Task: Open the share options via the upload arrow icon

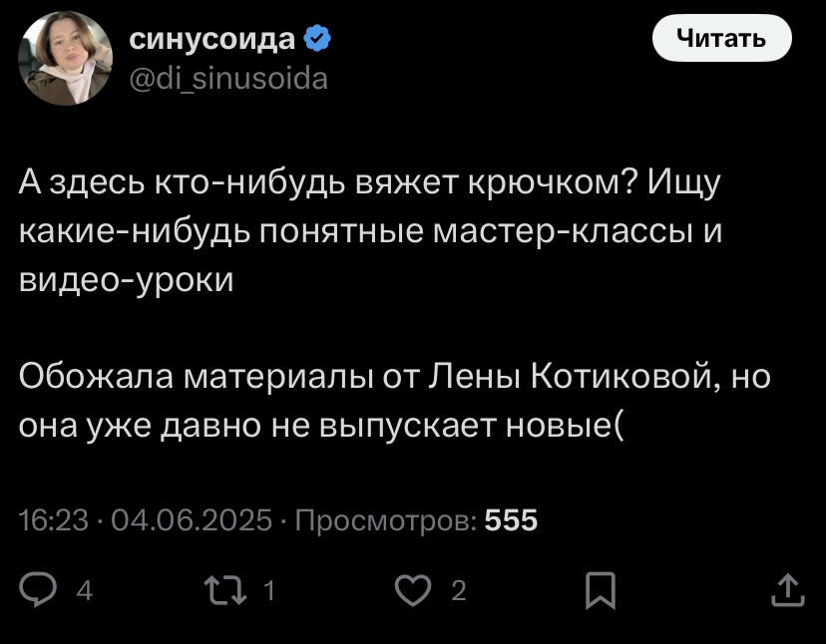Action: (x=787, y=590)
